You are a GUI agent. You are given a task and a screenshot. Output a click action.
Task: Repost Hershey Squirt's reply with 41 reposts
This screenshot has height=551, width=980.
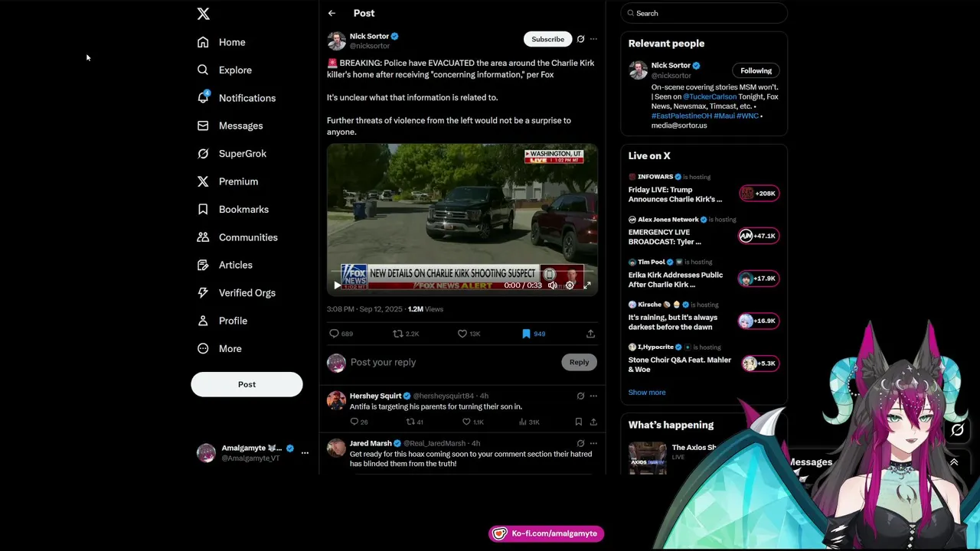click(x=410, y=422)
